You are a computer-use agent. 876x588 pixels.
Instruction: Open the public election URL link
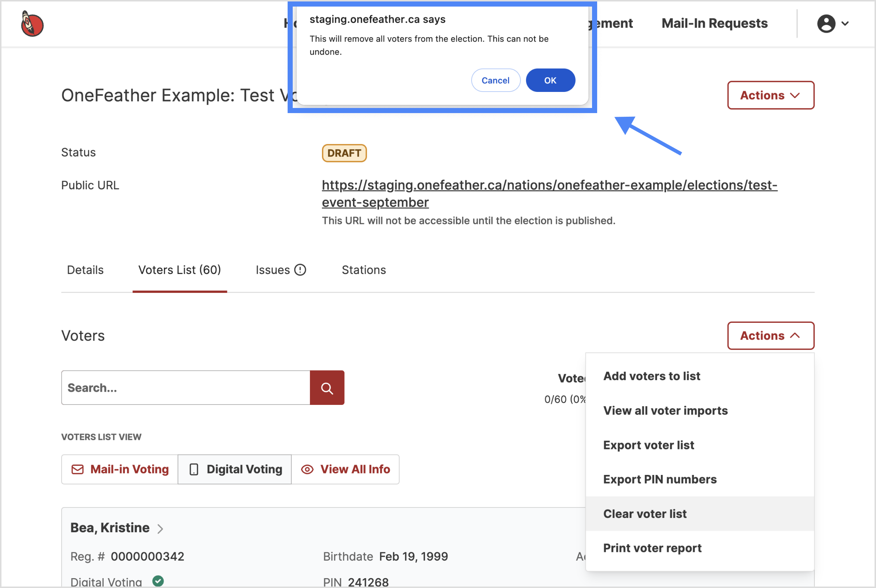click(x=549, y=193)
